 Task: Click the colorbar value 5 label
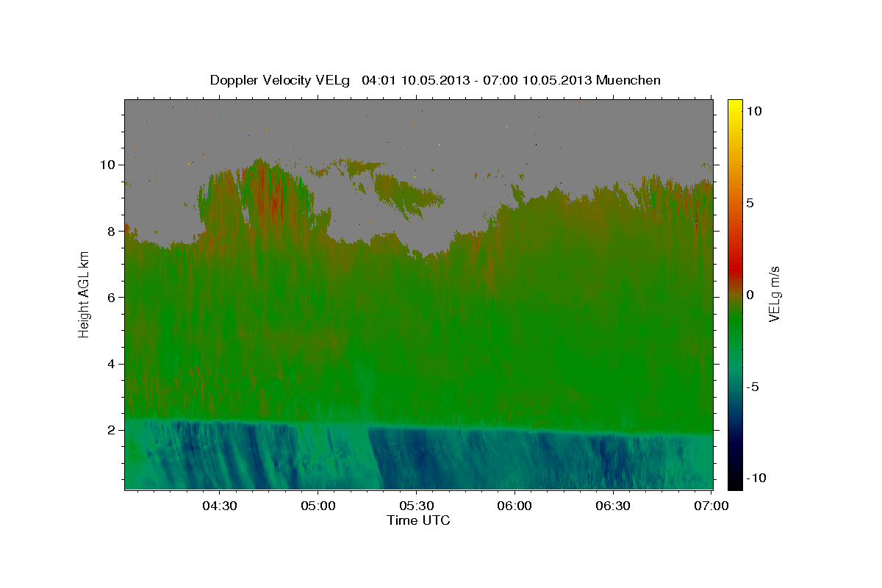click(750, 203)
